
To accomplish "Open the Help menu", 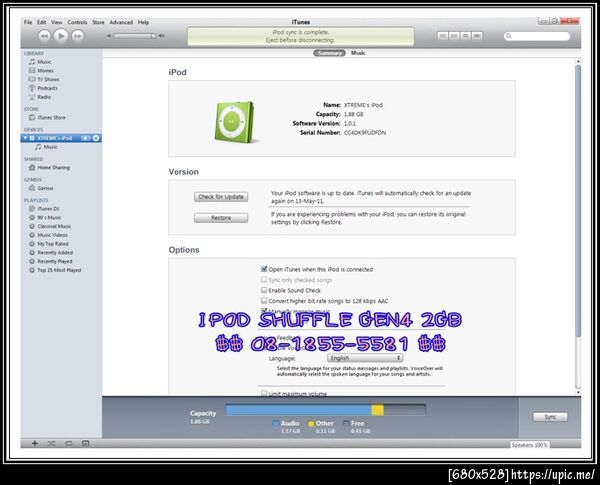I will [143, 22].
